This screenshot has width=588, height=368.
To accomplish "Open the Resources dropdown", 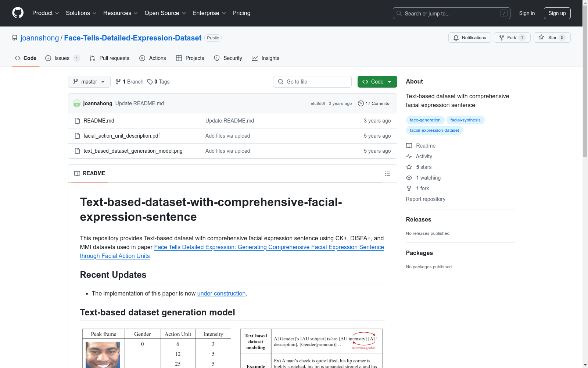I will (121, 13).
